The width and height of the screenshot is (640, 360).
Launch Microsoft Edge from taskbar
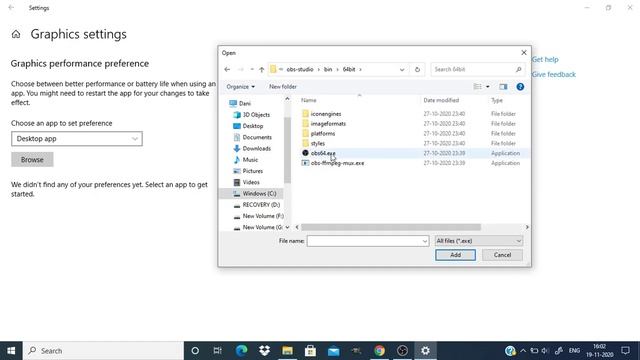click(x=241, y=351)
